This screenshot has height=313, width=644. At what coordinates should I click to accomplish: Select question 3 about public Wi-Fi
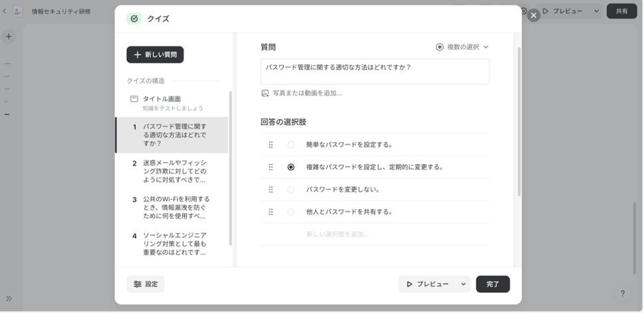click(172, 207)
